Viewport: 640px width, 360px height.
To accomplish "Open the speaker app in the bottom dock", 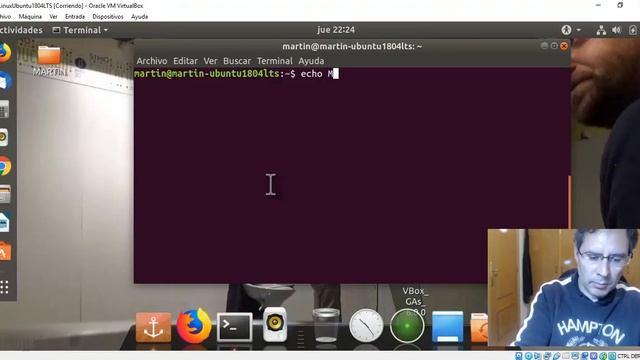I will click(275, 325).
